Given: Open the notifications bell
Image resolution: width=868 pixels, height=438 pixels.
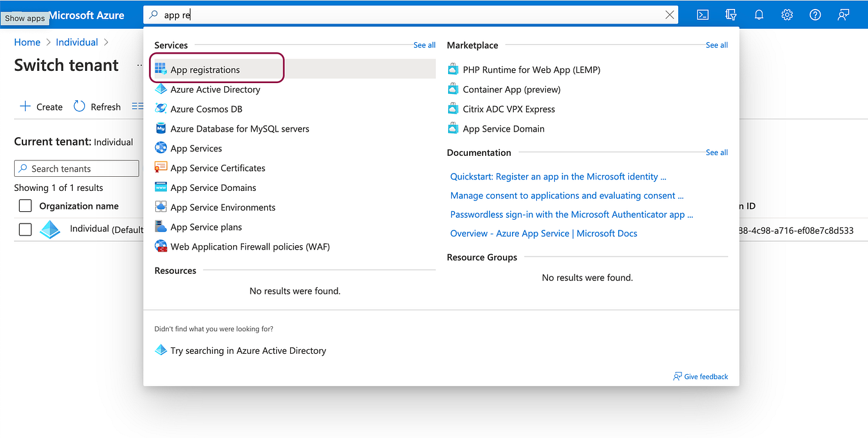Looking at the screenshot, I should 759,15.
